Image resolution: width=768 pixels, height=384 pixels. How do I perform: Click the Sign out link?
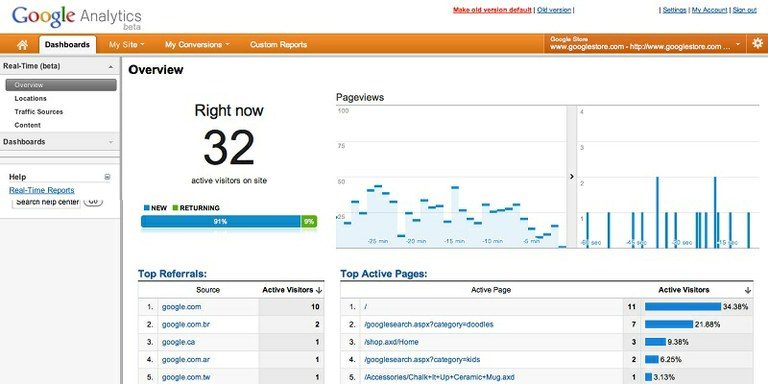point(744,10)
